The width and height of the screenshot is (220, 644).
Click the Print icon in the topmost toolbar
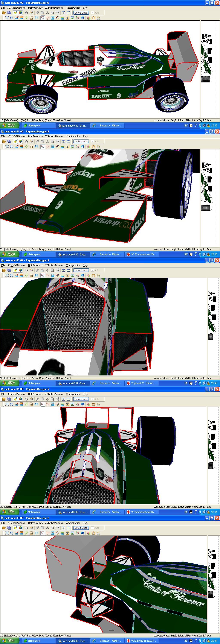click(x=98, y=18)
